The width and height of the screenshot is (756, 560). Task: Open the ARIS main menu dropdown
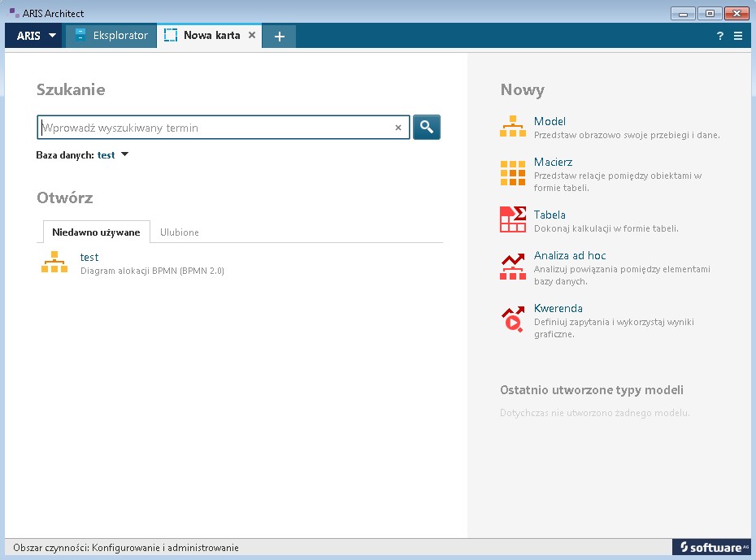click(34, 36)
